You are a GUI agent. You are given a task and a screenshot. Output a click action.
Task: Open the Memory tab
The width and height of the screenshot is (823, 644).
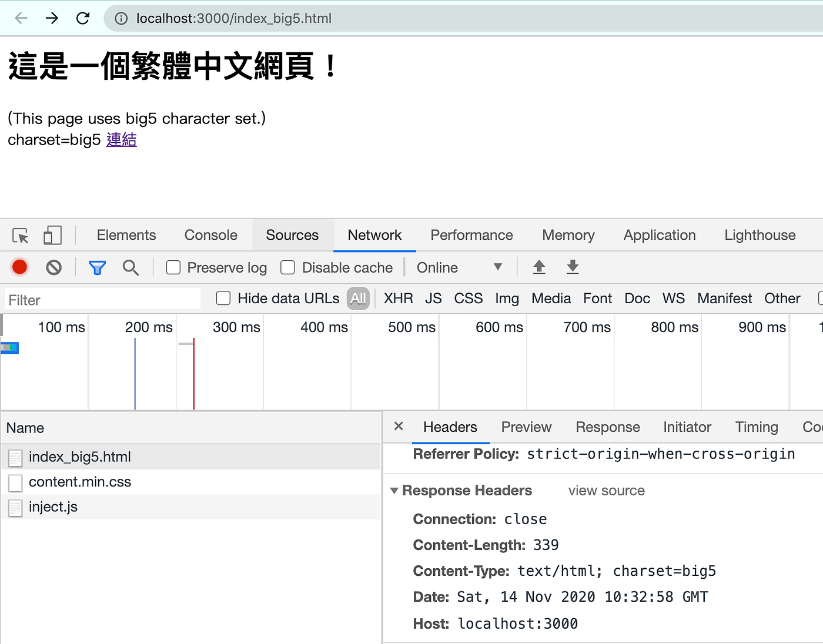tap(568, 235)
